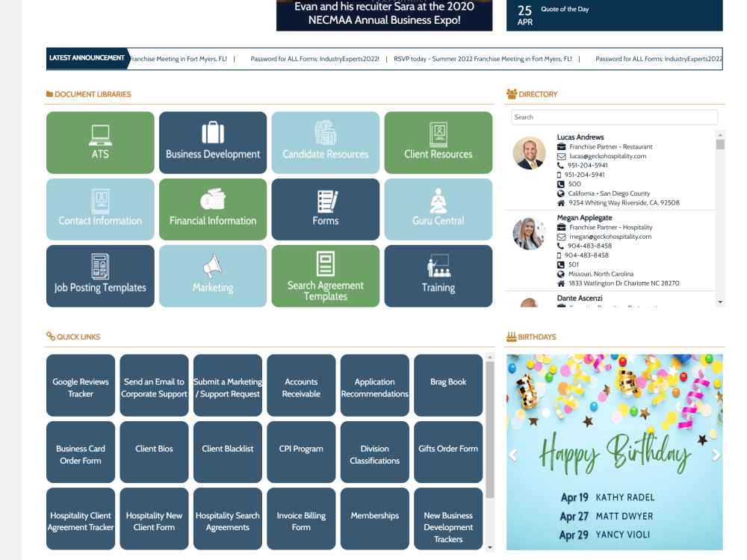Viewport: 747px width, 560px height.
Task: Select the Forms tile
Action: tap(325, 209)
